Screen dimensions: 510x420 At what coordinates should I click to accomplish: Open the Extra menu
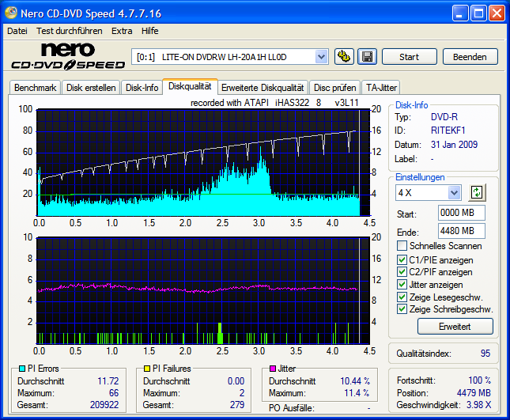tap(122, 31)
